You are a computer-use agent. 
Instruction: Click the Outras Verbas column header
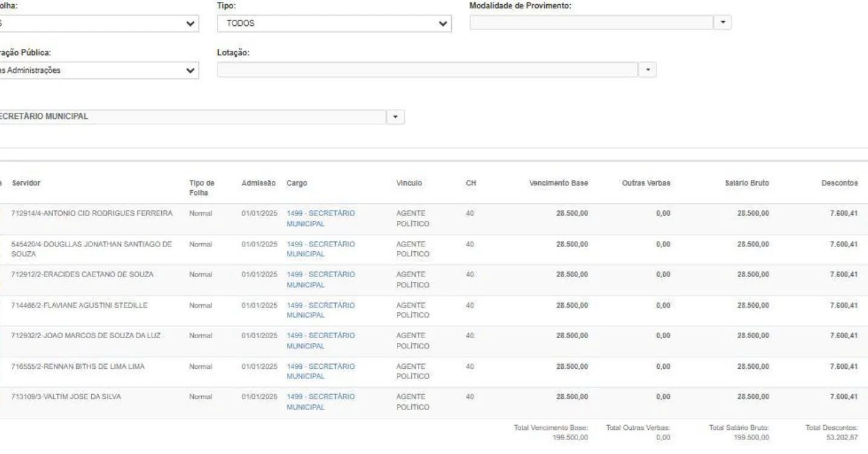pyautogui.click(x=646, y=183)
